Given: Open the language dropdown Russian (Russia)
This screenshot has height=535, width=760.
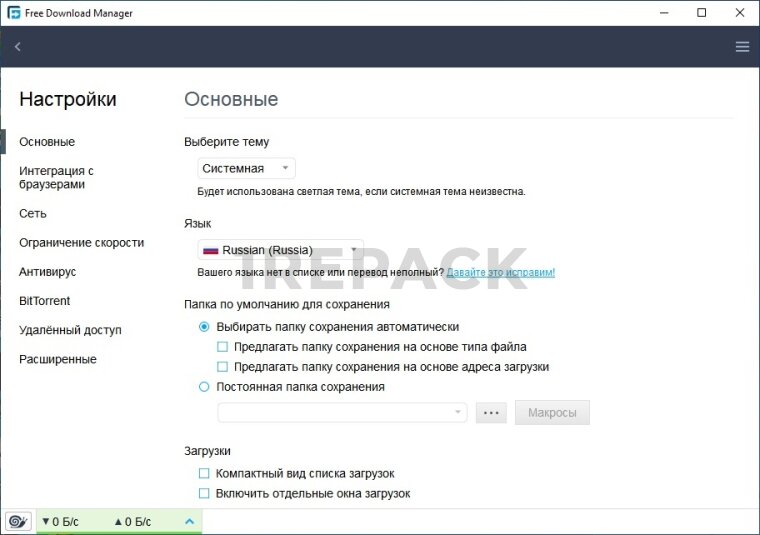Looking at the screenshot, I should tap(280, 250).
